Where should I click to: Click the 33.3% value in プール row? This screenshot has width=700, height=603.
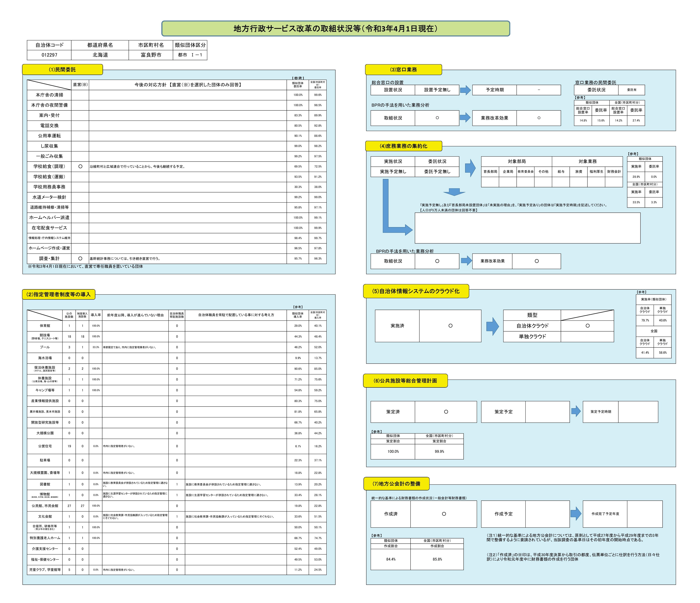(x=96, y=347)
